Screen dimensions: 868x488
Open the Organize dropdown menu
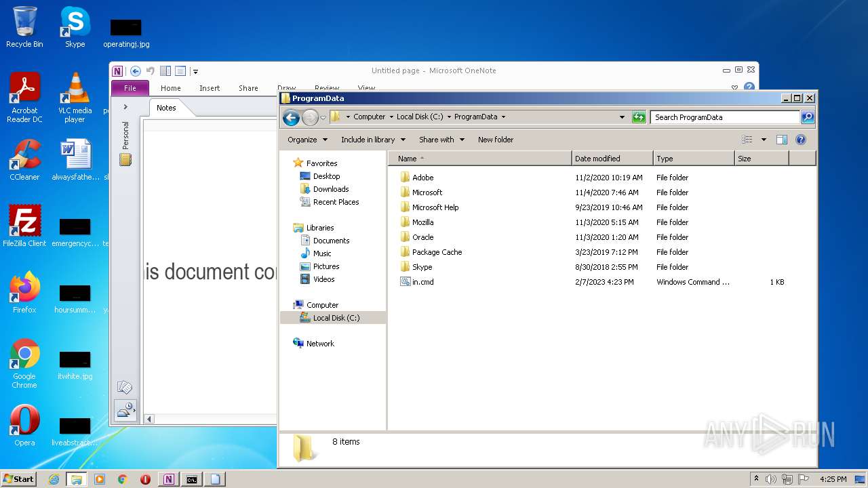(x=307, y=140)
